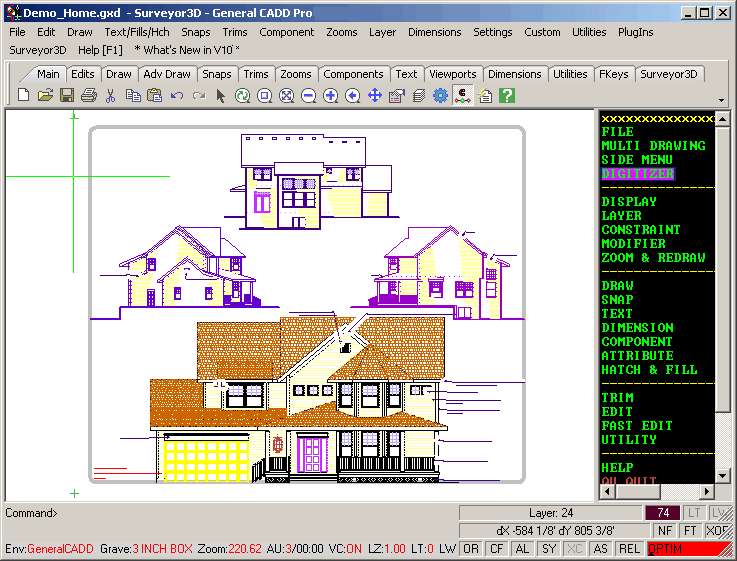Open a file with the folder icon
The width and height of the screenshot is (737, 561).
click(45, 96)
